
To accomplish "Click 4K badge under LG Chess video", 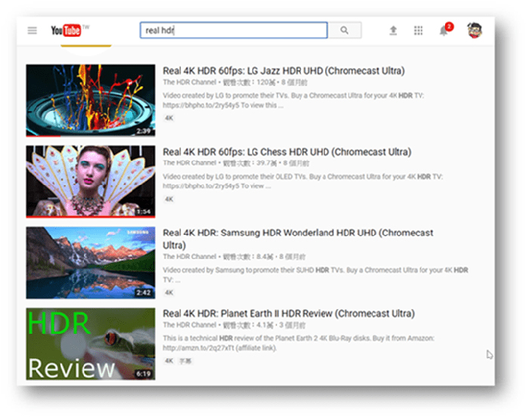I will [x=169, y=199].
